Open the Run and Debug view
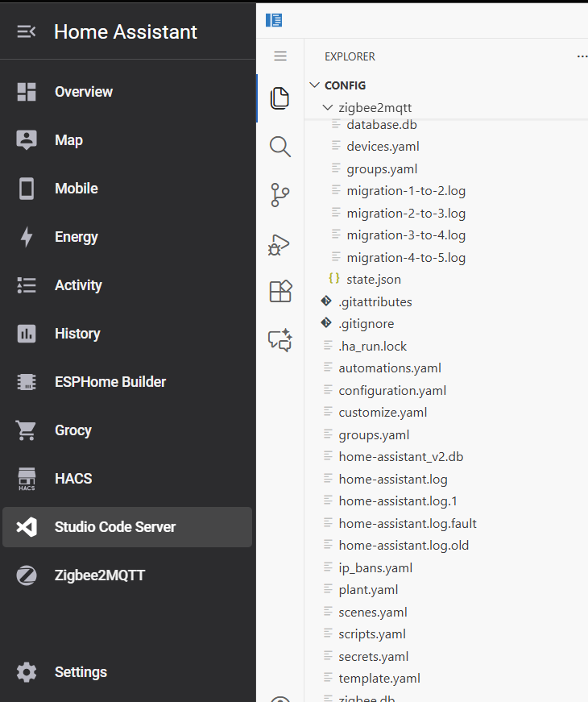The width and height of the screenshot is (588, 702). tap(280, 244)
